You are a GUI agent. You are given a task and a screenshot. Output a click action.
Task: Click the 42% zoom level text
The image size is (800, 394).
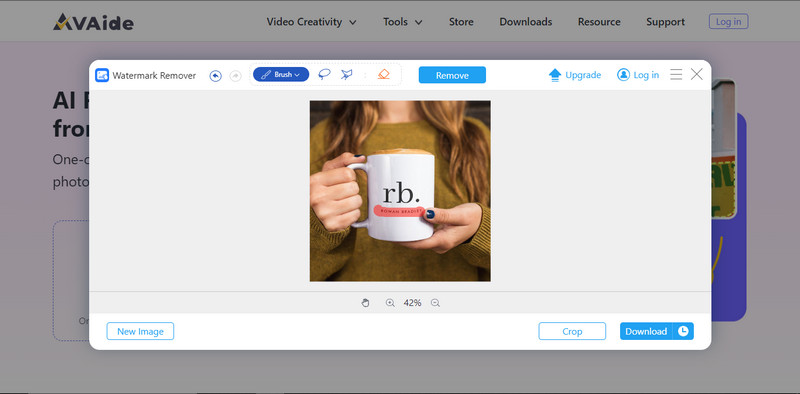click(x=412, y=303)
